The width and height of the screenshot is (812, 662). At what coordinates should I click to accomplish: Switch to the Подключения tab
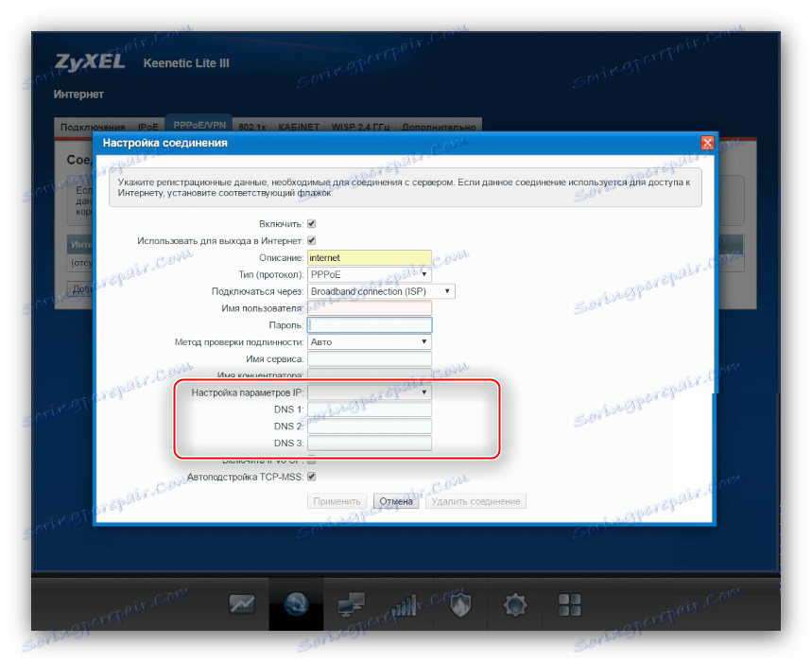pyautogui.click(x=93, y=127)
